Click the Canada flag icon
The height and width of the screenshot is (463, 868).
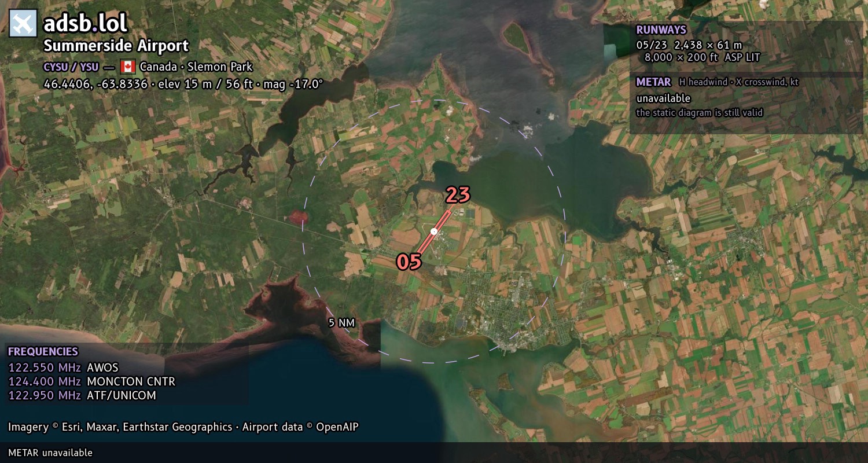point(127,67)
